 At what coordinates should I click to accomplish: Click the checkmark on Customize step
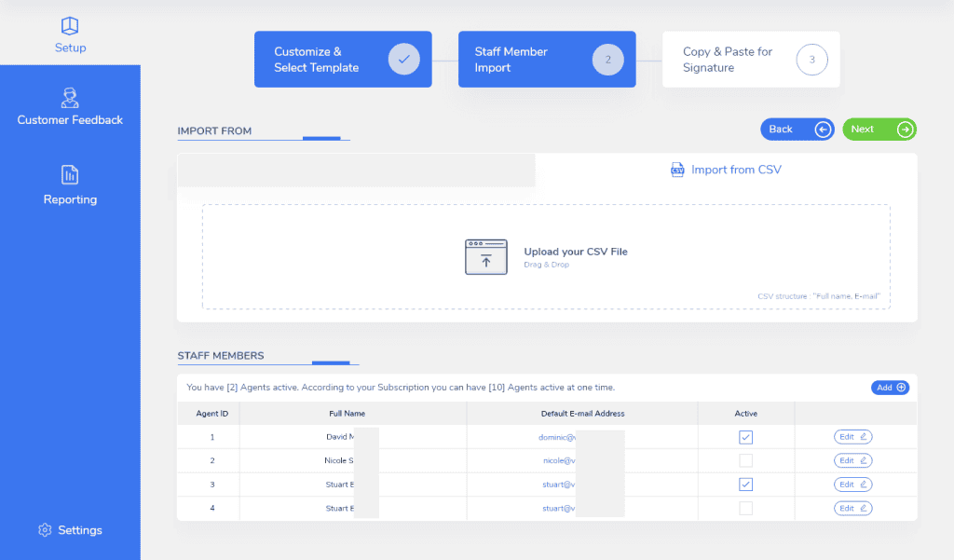[x=403, y=60]
